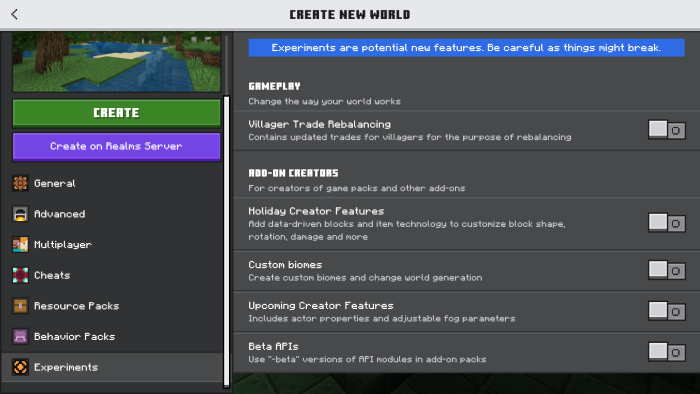Click the back arrow icon
The width and height of the screenshot is (700, 394).
[14, 14]
